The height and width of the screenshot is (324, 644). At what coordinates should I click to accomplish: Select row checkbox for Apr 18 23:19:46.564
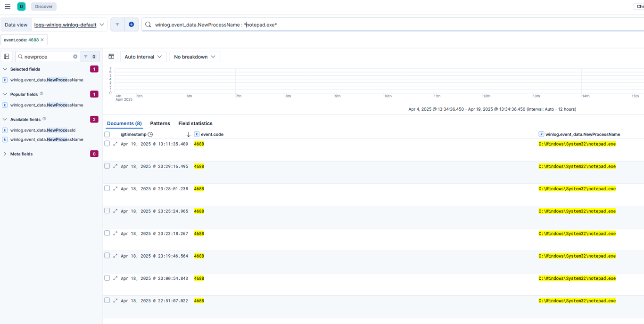107,255
